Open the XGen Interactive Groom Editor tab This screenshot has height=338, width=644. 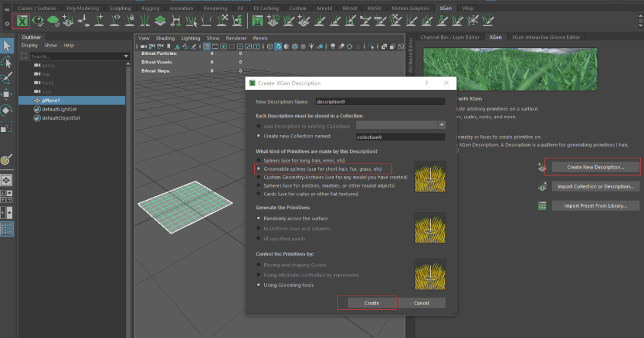pos(546,37)
